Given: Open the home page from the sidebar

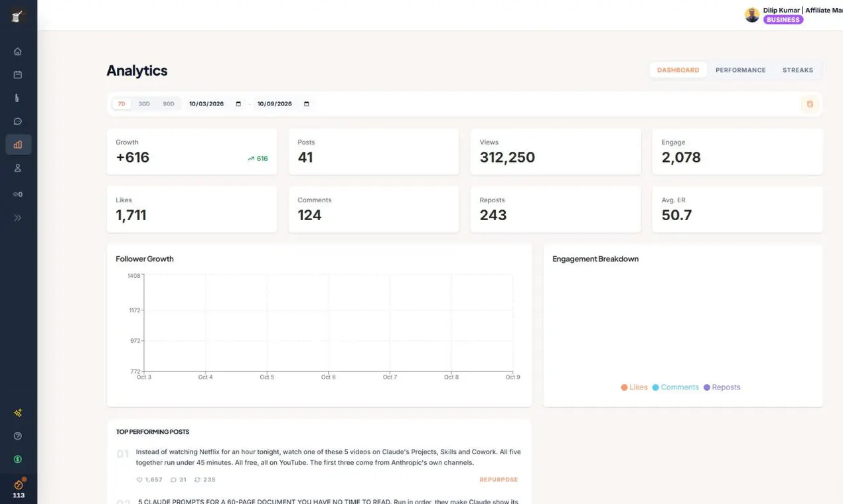Looking at the screenshot, I should [18, 52].
